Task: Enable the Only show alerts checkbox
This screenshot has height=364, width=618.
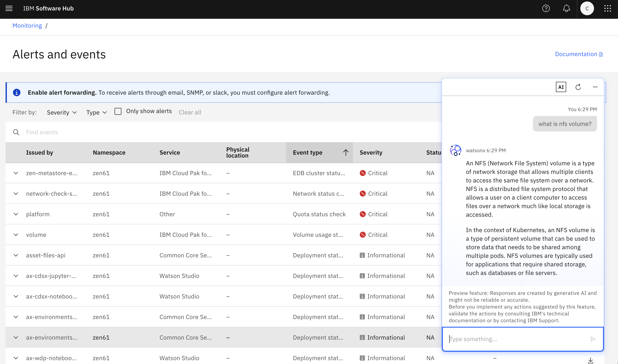Action: 118,111
